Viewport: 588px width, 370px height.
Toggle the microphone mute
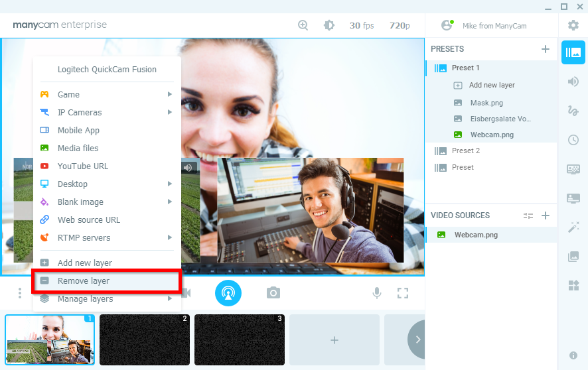point(377,293)
